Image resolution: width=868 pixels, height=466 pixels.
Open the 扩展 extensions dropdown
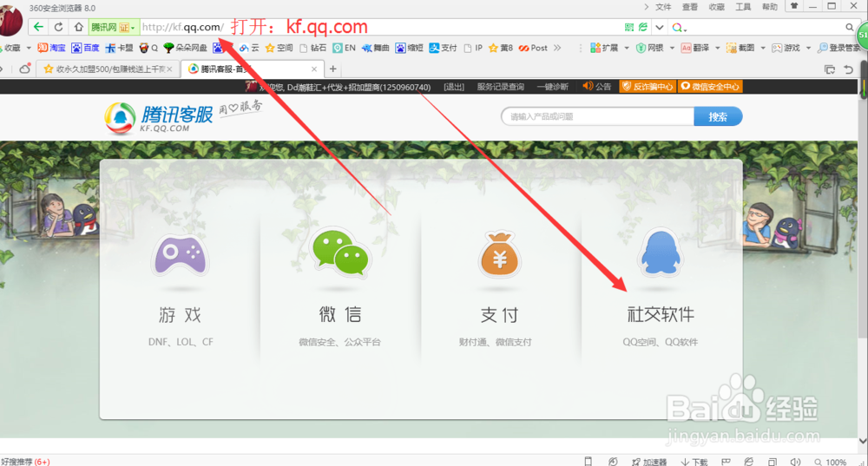click(x=609, y=48)
